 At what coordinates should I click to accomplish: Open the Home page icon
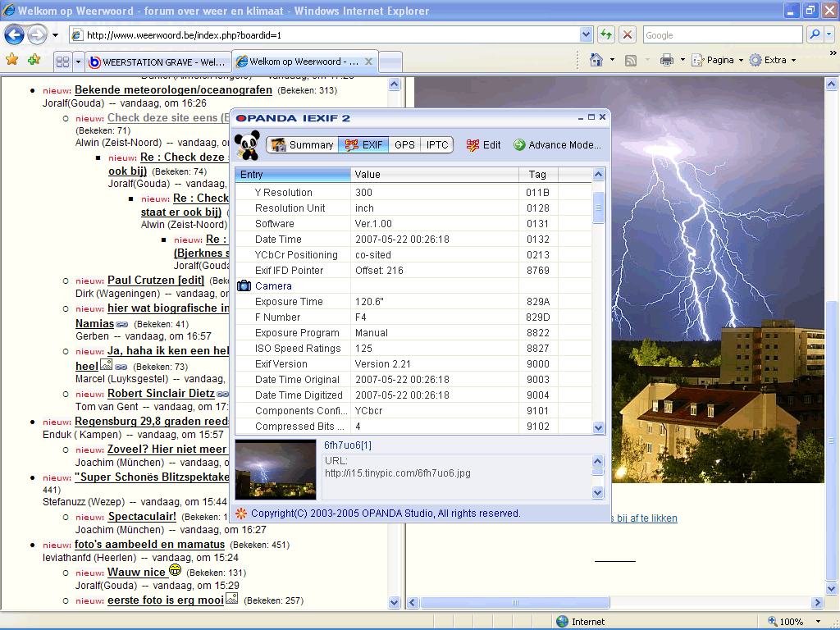click(x=596, y=60)
